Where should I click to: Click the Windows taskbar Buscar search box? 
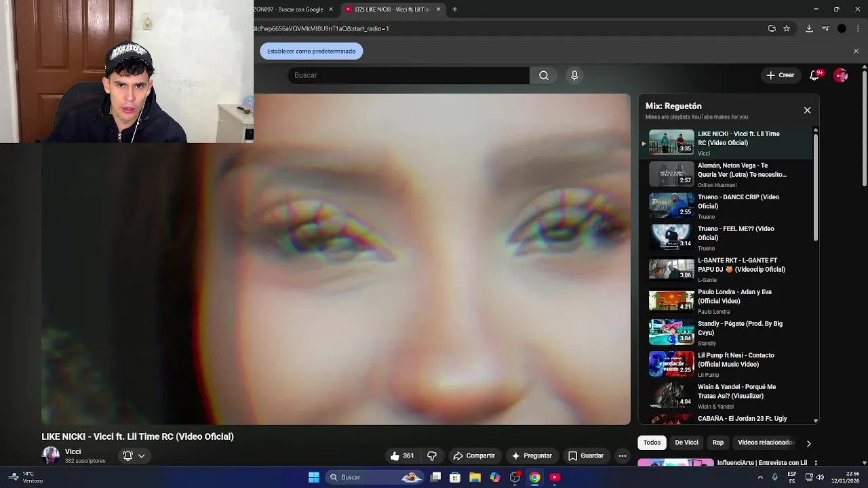(x=374, y=477)
